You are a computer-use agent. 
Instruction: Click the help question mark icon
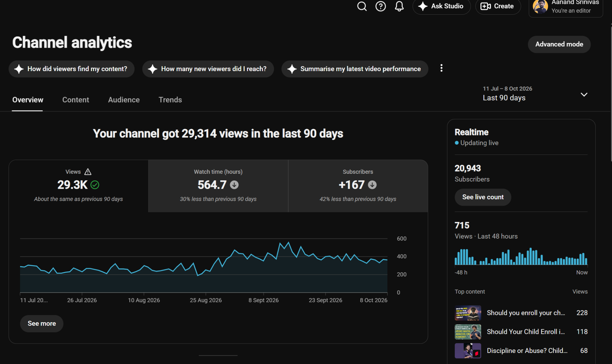380,6
